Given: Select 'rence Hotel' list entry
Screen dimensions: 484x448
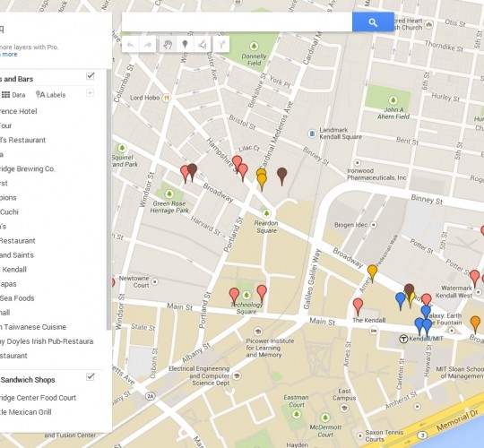Looking at the screenshot, I should (18, 111).
